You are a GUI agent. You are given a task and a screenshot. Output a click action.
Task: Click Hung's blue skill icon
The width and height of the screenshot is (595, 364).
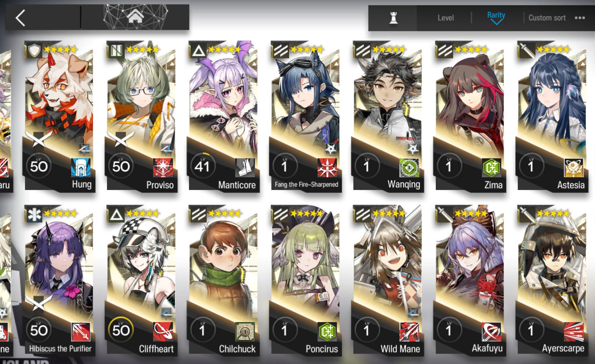[81, 167]
